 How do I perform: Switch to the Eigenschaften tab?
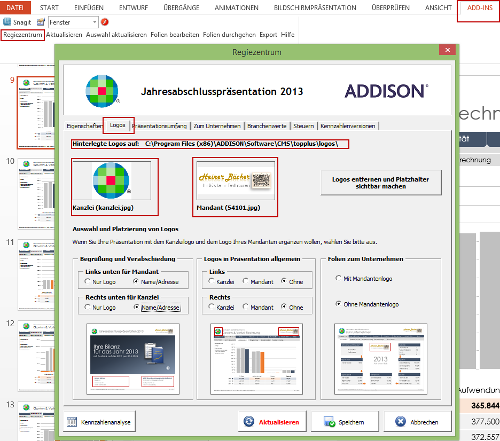click(x=84, y=126)
